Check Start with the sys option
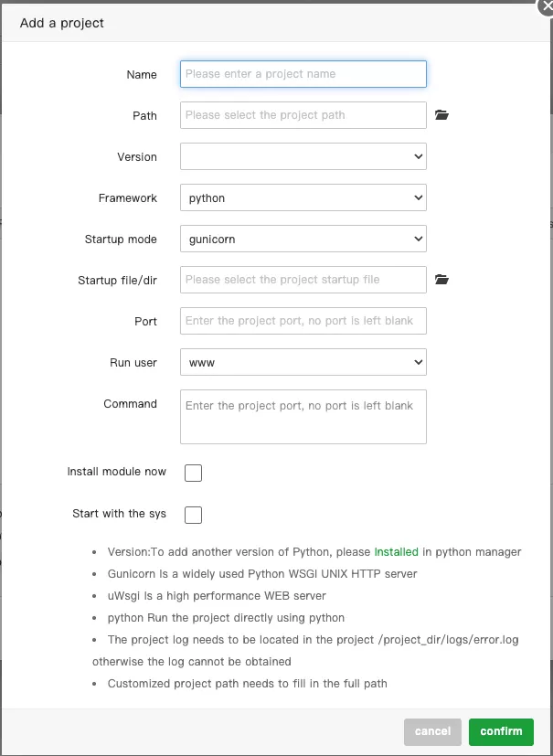The image size is (553, 756). pos(193,515)
